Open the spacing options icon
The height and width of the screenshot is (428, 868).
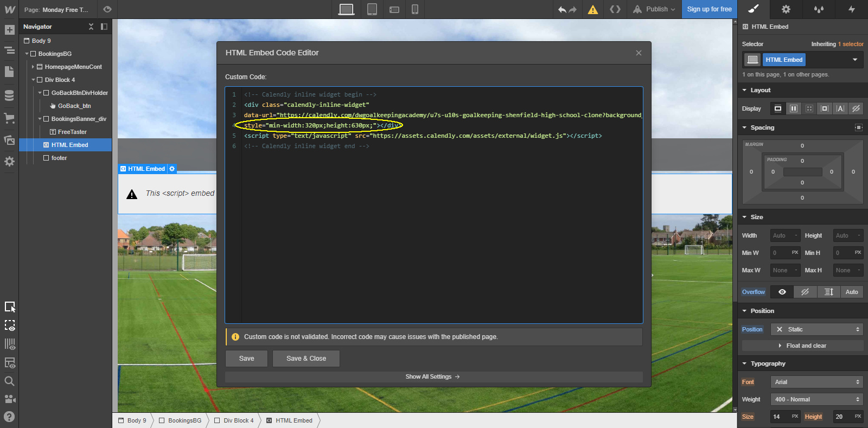pos(858,127)
